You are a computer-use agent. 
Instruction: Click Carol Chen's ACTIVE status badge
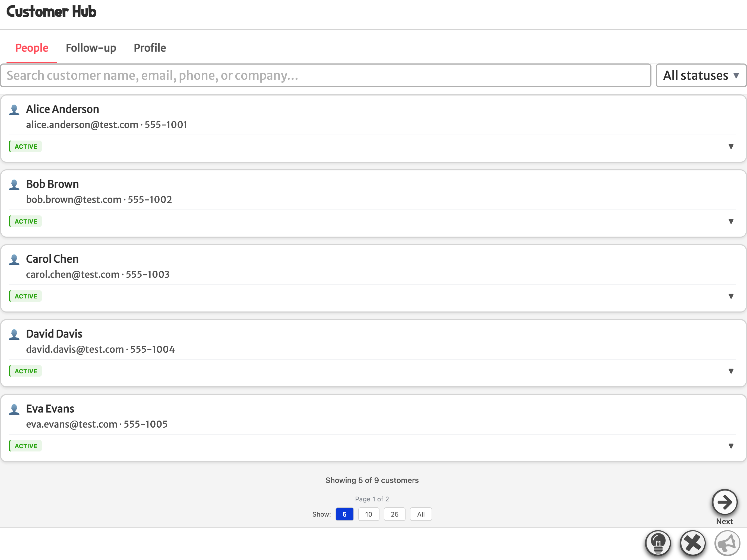[25, 296]
